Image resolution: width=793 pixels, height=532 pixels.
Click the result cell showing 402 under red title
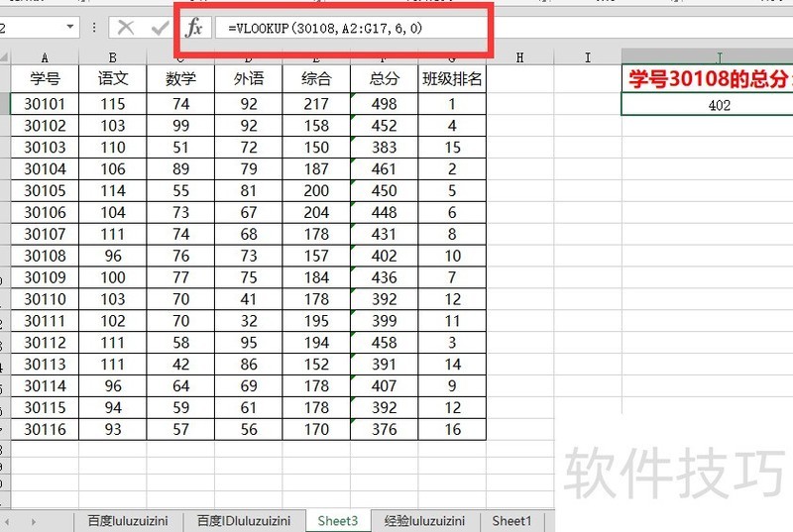coord(719,105)
